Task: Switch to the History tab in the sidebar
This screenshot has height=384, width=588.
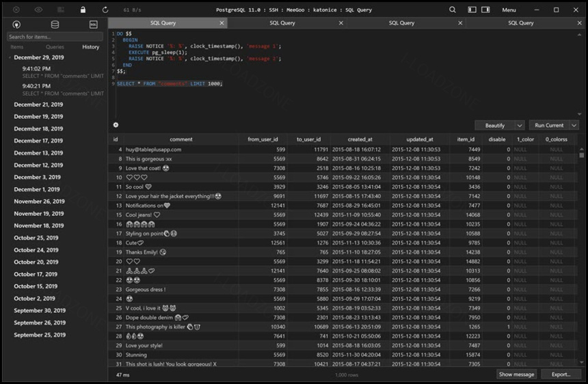Action: (x=91, y=47)
